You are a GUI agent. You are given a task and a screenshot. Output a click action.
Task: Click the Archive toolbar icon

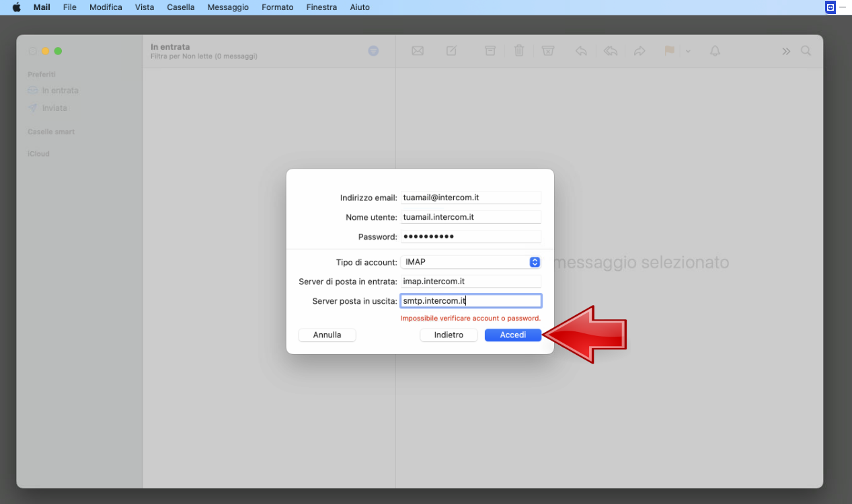click(490, 51)
